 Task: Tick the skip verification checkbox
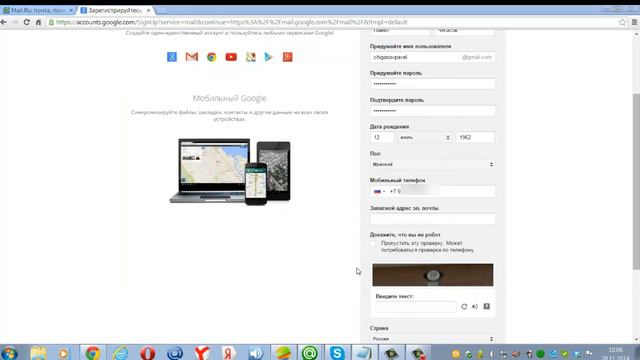pyautogui.click(x=373, y=244)
